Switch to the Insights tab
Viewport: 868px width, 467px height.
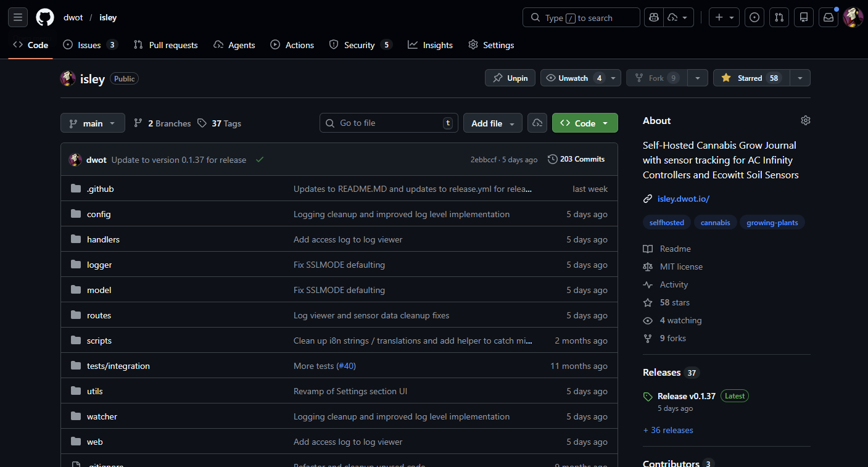tap(430, 44)
